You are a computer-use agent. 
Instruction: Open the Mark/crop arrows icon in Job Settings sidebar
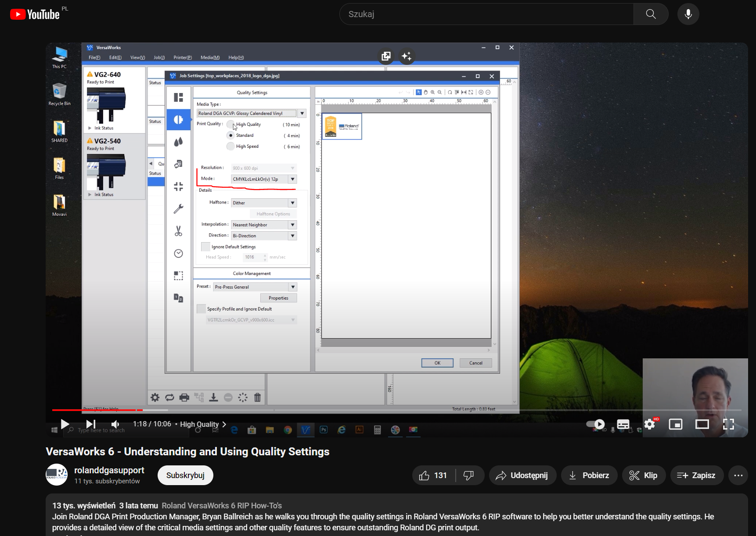[178, 186]
